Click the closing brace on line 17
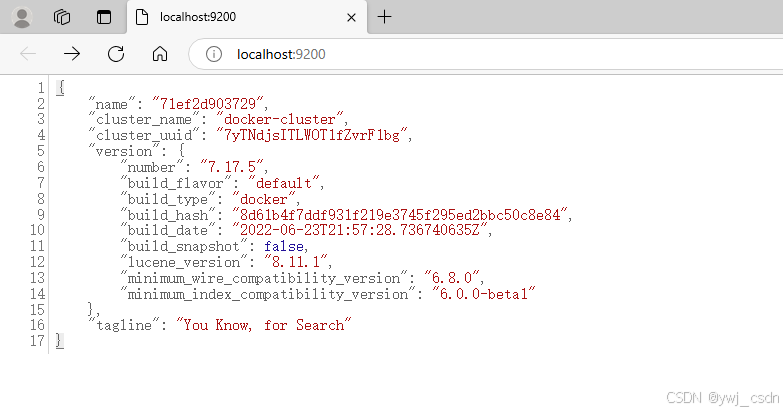Image resolution: width=783 pixels, height=411 pixels. pos(60,341)
